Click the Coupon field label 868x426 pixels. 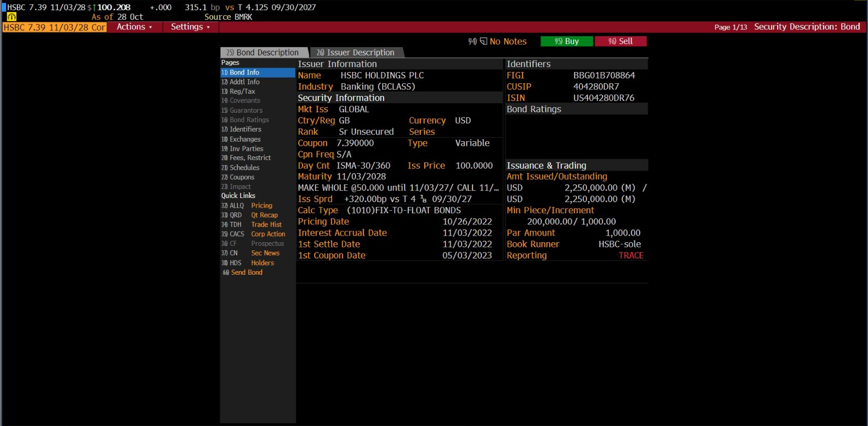313,143
